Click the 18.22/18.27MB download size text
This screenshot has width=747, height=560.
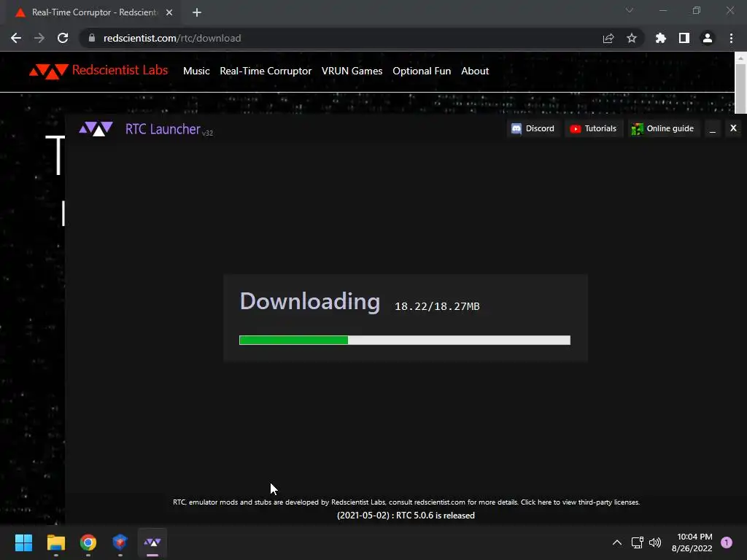(x=437, y=306)
